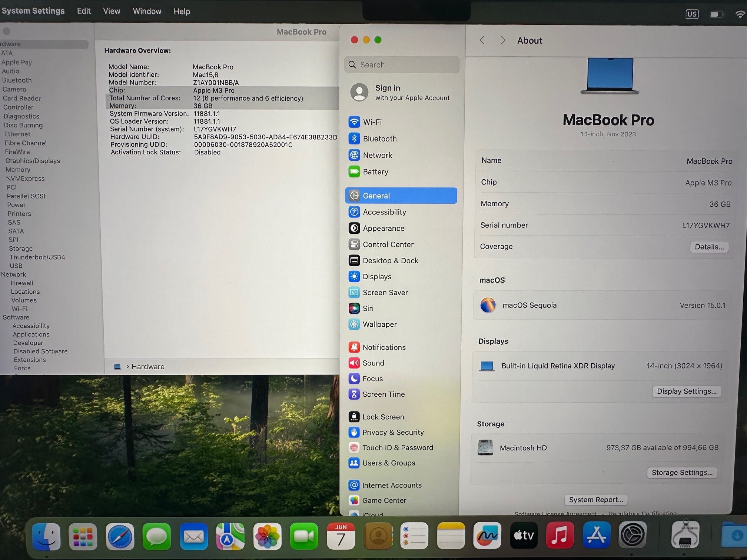Open the View menu
747x560 pixels.
coord(112,11)
